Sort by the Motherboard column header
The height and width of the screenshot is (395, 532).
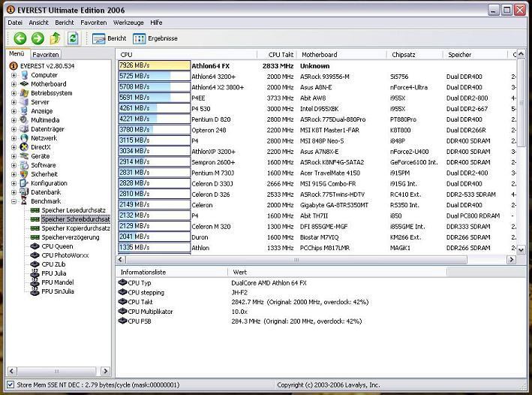341,55
